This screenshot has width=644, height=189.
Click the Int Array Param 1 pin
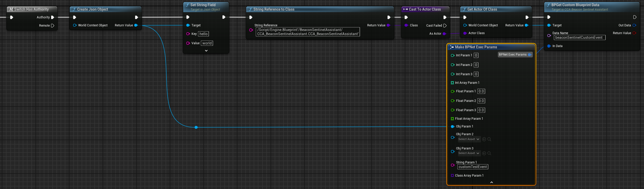(452, 83)
